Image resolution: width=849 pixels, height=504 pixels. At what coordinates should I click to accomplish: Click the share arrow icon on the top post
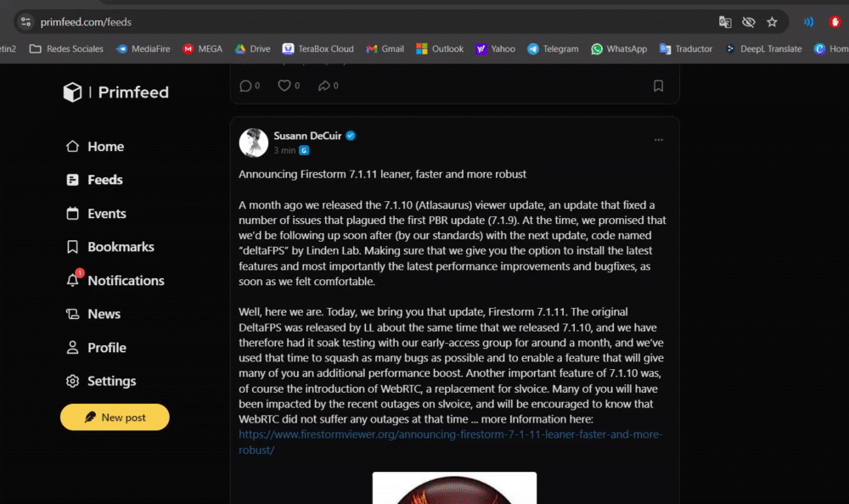(323, 86)
